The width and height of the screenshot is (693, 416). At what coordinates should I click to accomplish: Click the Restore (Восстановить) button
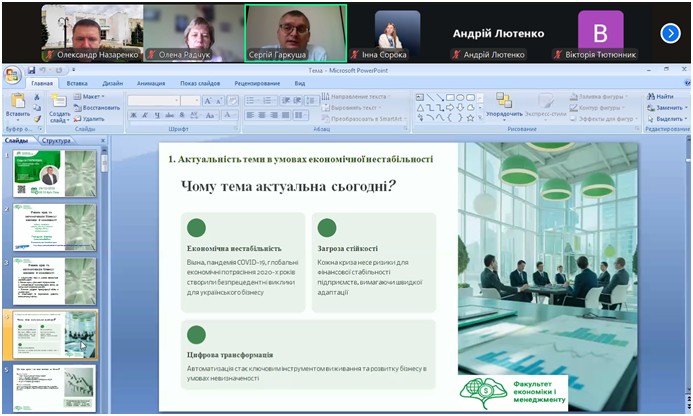click(x=95, y=107)
